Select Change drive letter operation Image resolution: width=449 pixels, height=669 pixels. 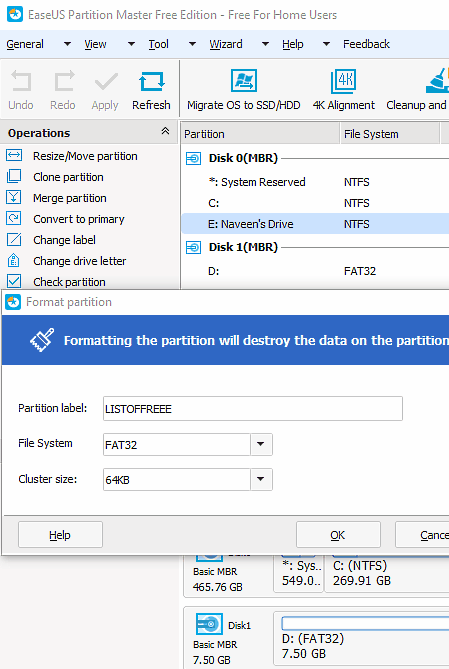point(79,261)
